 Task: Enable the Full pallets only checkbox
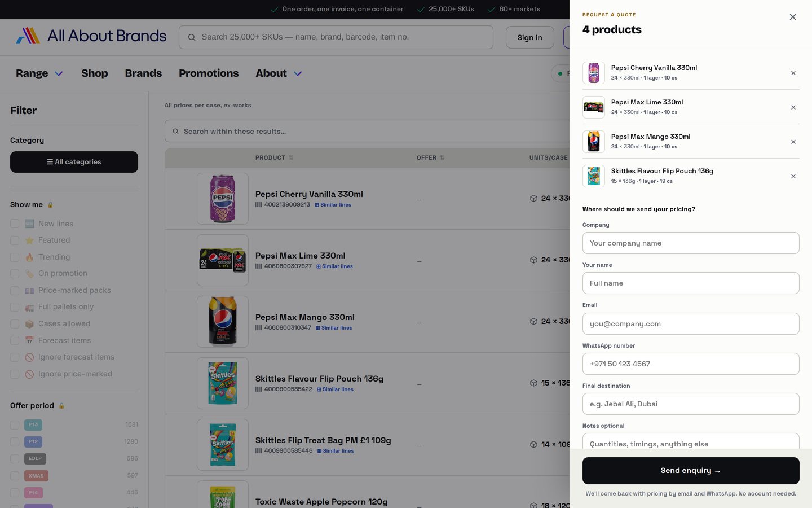click(15, 307)
